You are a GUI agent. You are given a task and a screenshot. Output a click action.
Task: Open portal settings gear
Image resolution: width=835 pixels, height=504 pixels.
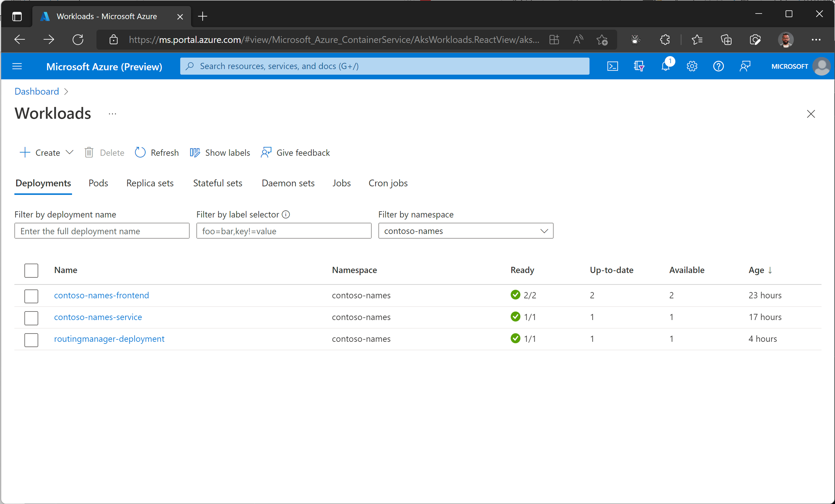(692, 66)
